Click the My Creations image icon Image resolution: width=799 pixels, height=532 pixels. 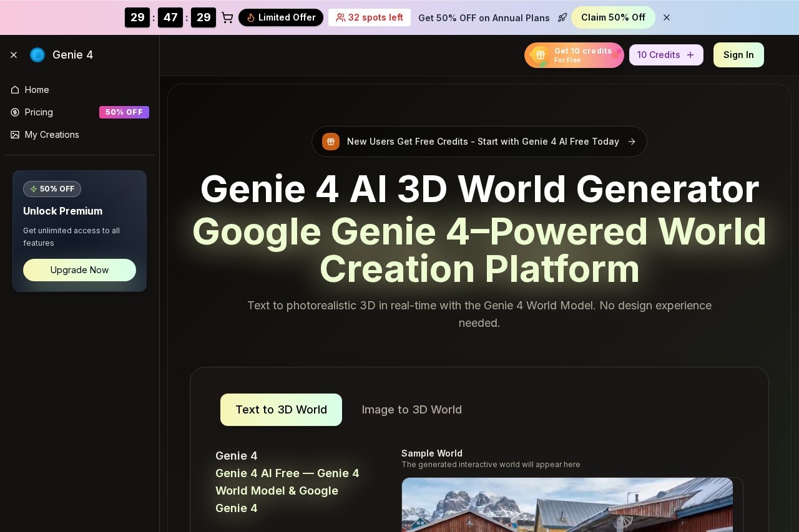(x=15, y=135)
